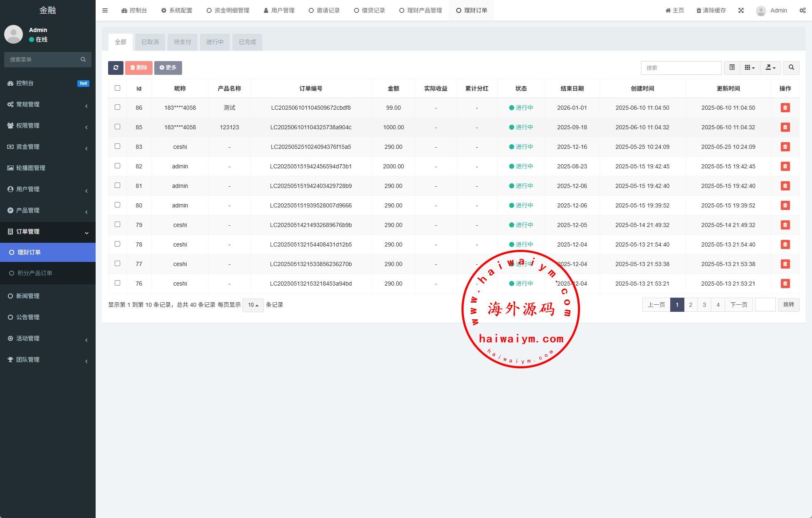Check the select-all header checkbox
812x518 pixels.
tap(117, 88)
